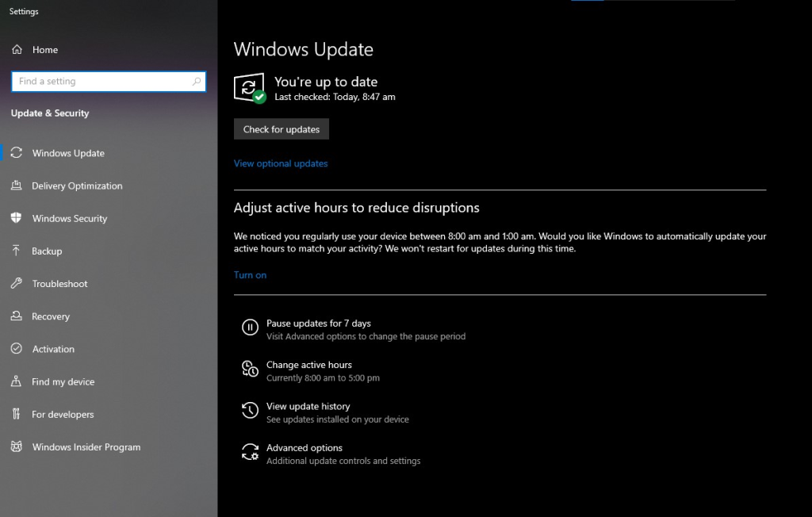Focus the Find a setting search box

[109, 82]
